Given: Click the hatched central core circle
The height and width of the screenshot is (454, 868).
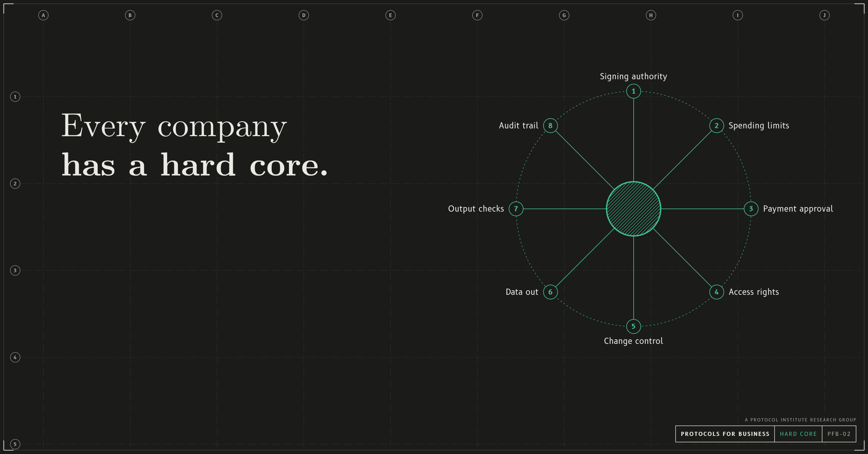Looking at the screenshot, I should coord(633,209).
